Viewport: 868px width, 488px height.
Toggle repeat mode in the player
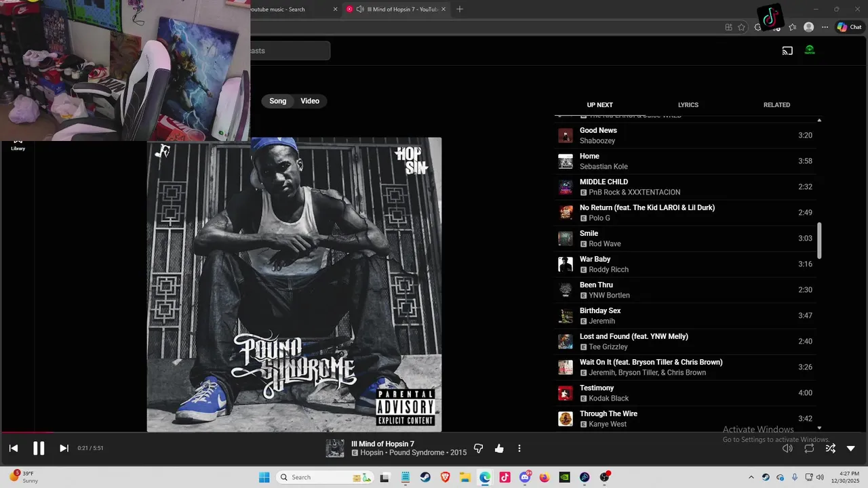click(809, 448)
